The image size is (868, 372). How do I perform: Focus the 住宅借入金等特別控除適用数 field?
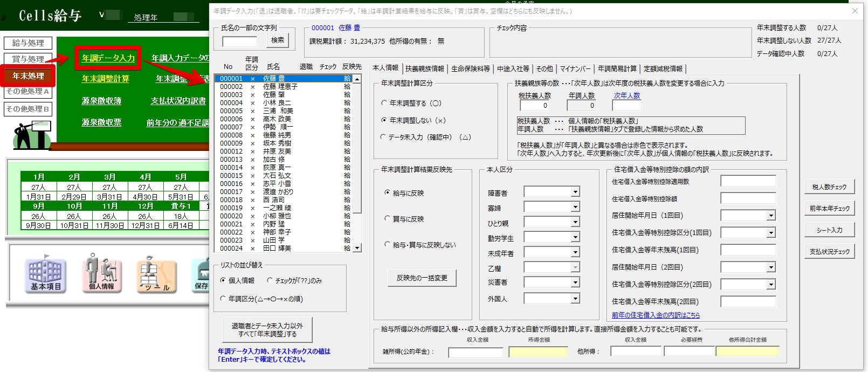click(748, 181)
